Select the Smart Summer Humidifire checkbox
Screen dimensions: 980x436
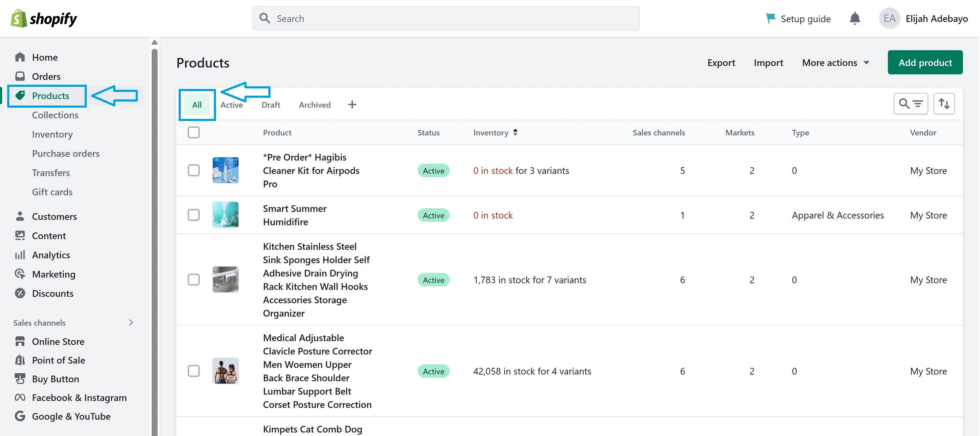tap(194, 215)
